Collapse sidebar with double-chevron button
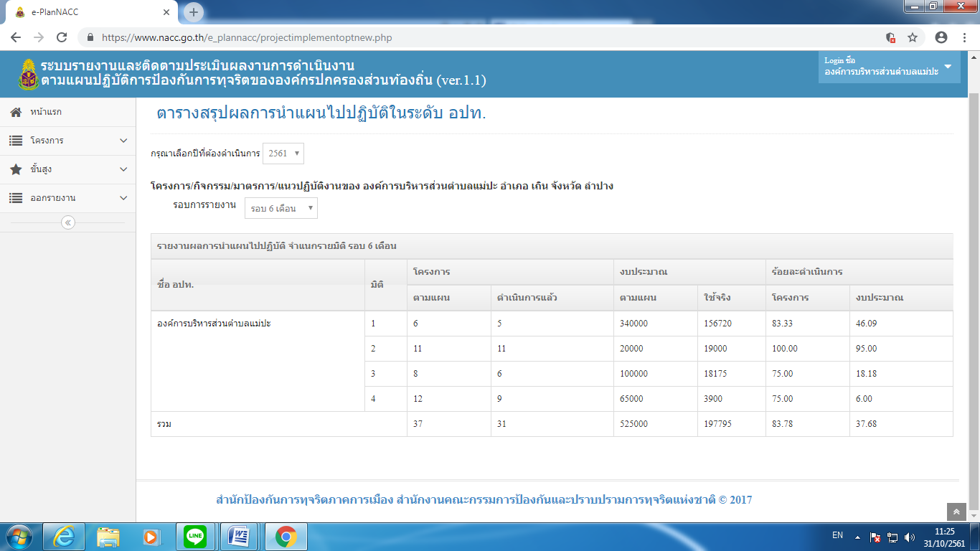The image size is (980, 551). (x=68, y=222)
